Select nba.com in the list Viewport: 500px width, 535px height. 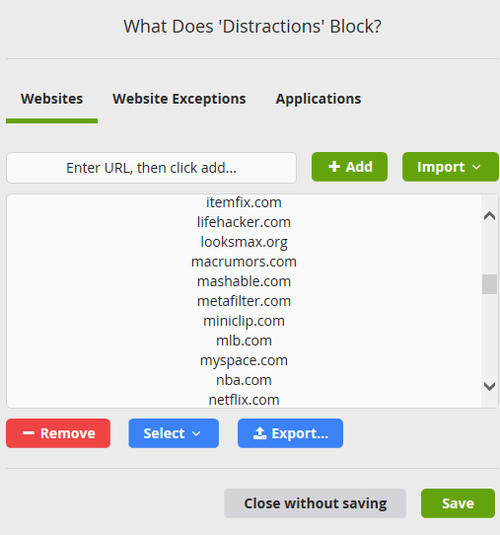(x=244, y=380)
